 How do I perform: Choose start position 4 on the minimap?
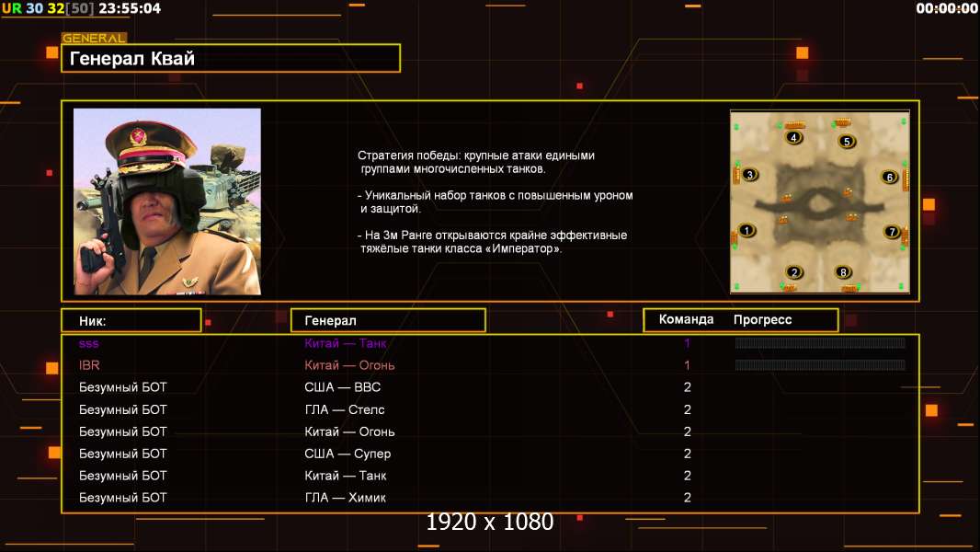coord(794,138)
